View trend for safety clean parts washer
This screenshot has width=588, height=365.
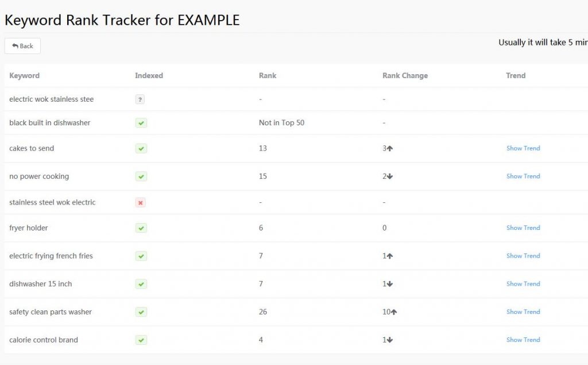[x=523, y=312]
